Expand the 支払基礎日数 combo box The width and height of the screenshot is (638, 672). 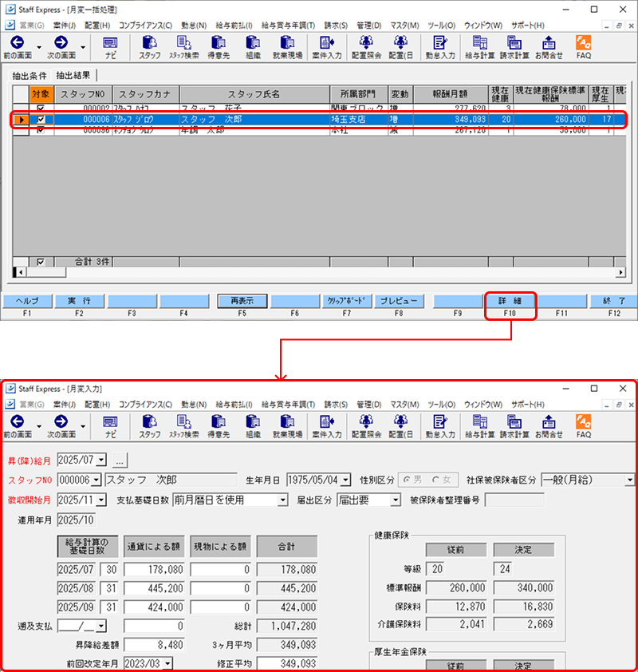[282, 500]
